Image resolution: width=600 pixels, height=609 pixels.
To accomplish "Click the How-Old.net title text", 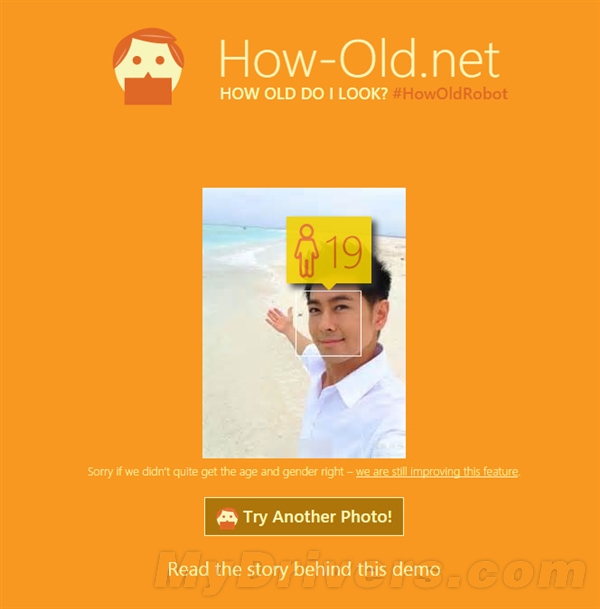I will 359,59.
